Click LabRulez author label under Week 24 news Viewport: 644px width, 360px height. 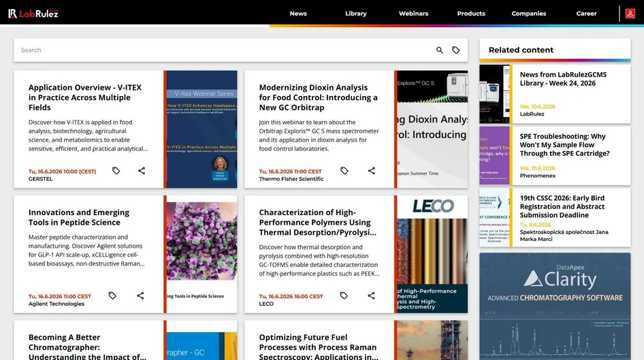coord(532,114)
